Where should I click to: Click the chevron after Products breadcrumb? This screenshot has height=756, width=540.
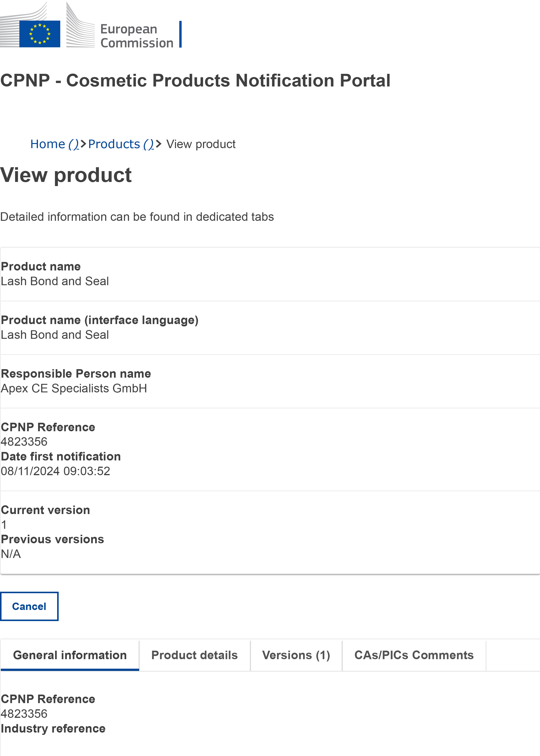(159, 144)
